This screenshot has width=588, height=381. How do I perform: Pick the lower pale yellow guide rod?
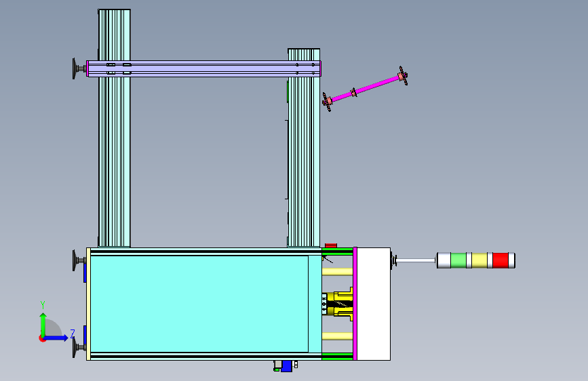point(337,336)
